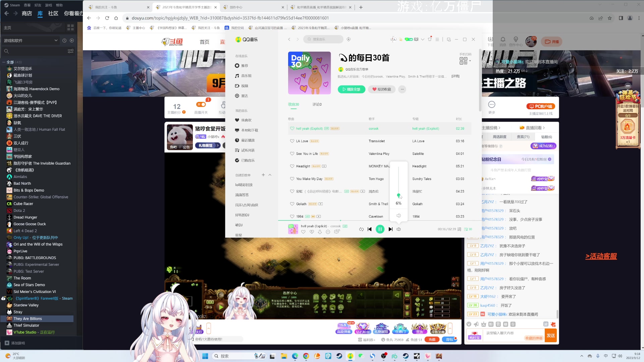Screen dimensions: 644x362
Task: Adjust the volume slider set to 6%
Action: coord(398,195)
